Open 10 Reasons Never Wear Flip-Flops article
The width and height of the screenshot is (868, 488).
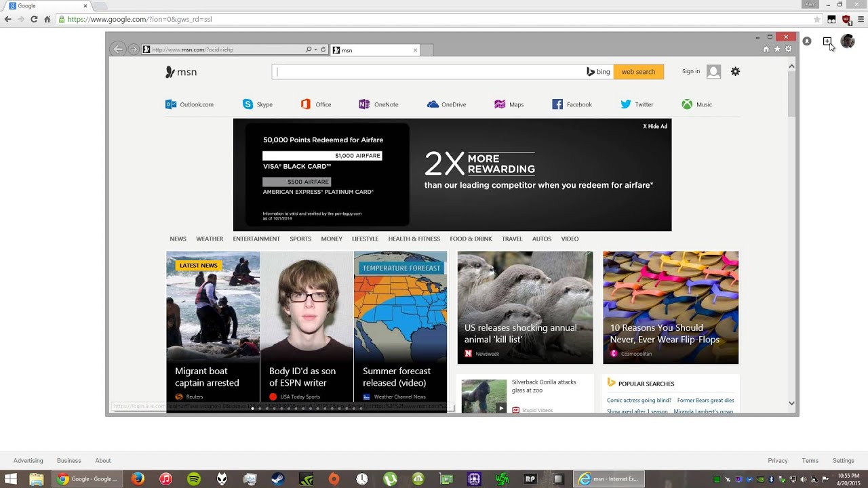(671, 308)
